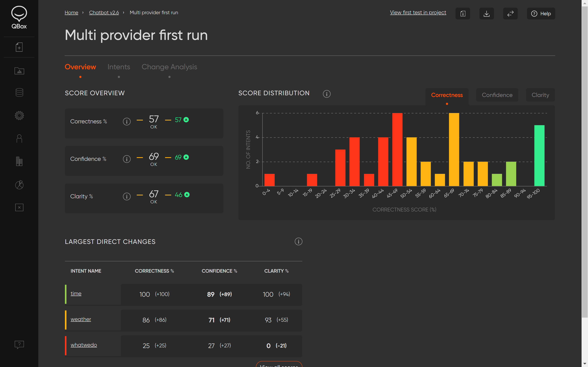
Task: Open the feedback question bubble icon in sidebar
Action: click(19, 344)
